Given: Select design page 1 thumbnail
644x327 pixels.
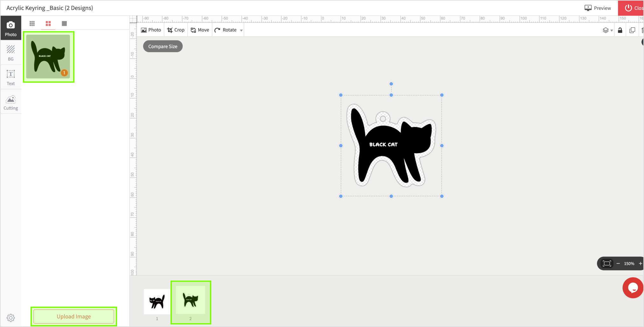Looking at the screenshot, I should pyautogui.click(x=157, y=301).
